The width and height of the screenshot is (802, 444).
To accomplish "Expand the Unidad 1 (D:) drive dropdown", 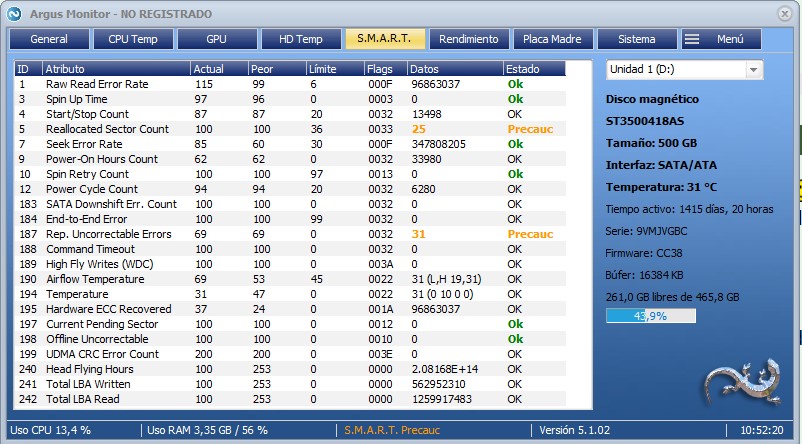I will pos(753,70).
